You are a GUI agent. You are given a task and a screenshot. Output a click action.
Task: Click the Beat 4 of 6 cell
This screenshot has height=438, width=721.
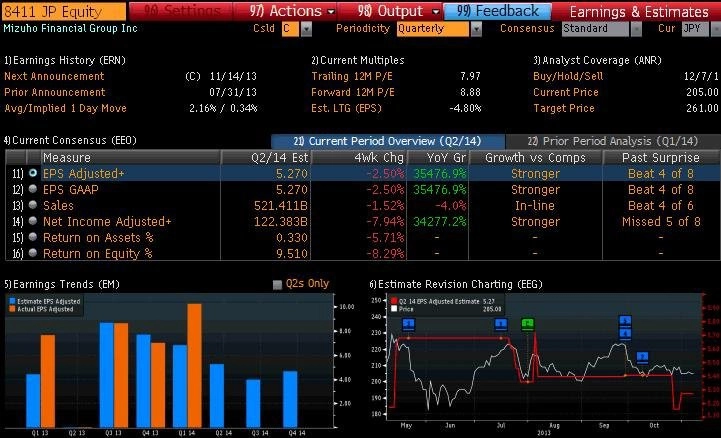point(661,205)
